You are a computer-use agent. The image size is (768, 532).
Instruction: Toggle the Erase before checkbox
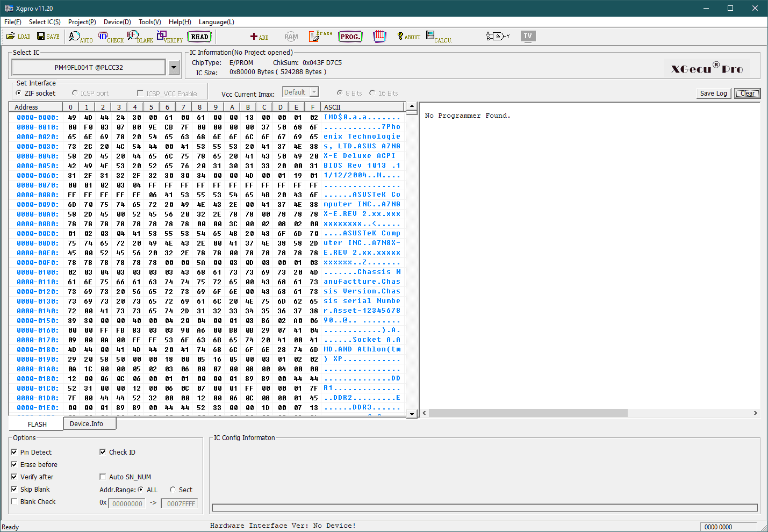(x=14, y=464)
